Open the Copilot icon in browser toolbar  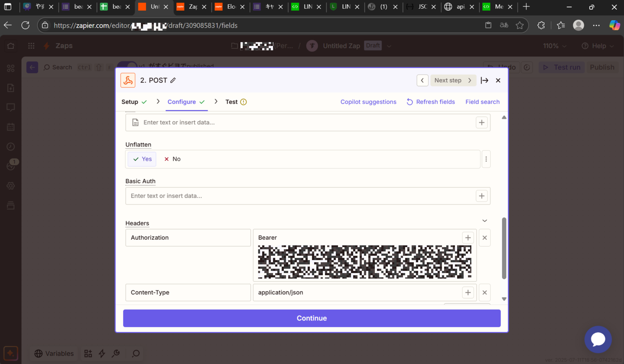point(614,26)
